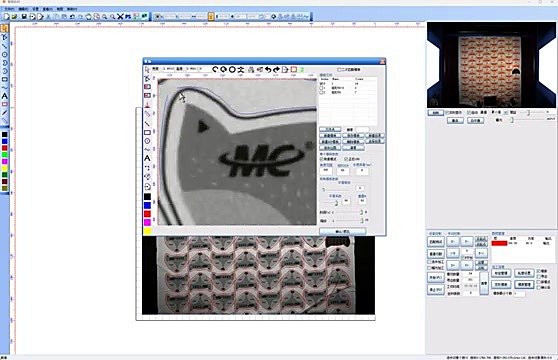
Task: Toggle the second checked checkbox below camera preview
Action: tap(469, 112)
